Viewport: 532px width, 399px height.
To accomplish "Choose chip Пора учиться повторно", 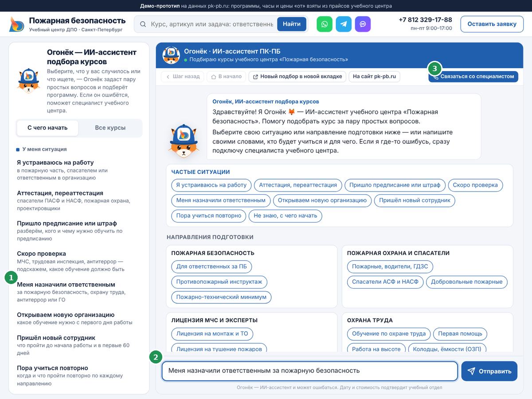I will pyautogui.click(x=208, y=216).
